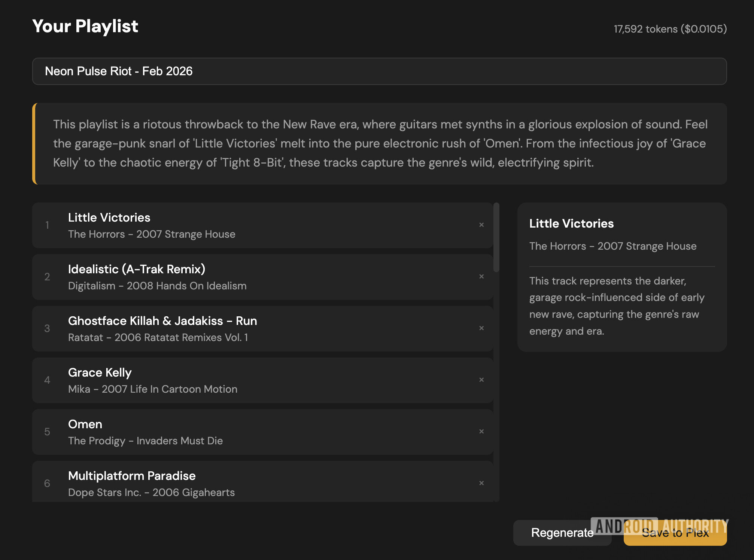Remove 'Omen' by The Prodigy

[481, 432]
